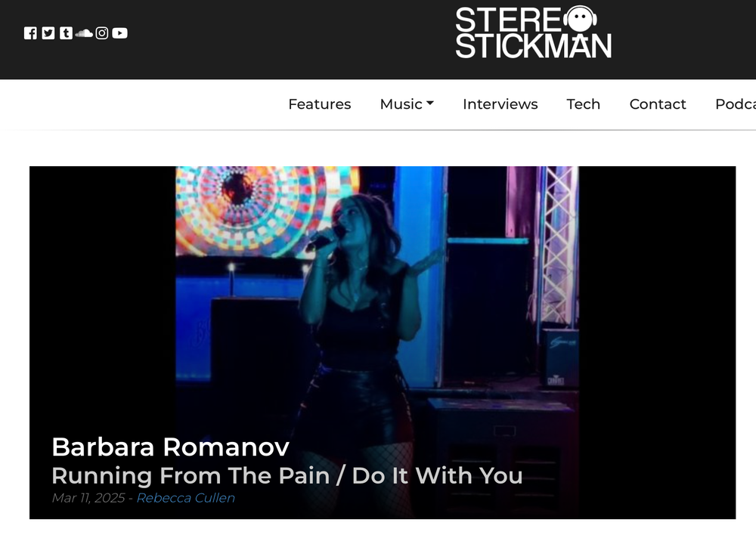This screenshot has height=538, width=756.
Task: Open the Twitter social icon
Action: tap(48, 33)
